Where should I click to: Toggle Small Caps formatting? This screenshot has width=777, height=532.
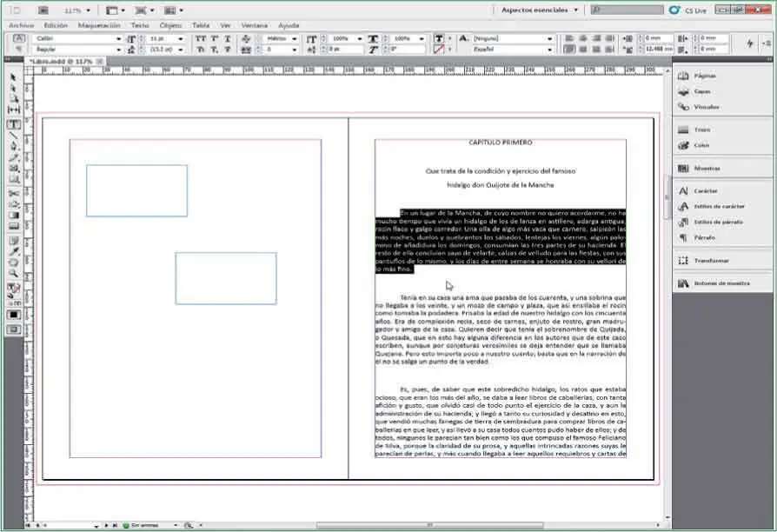pyautogui.click(x=200, y=50)
